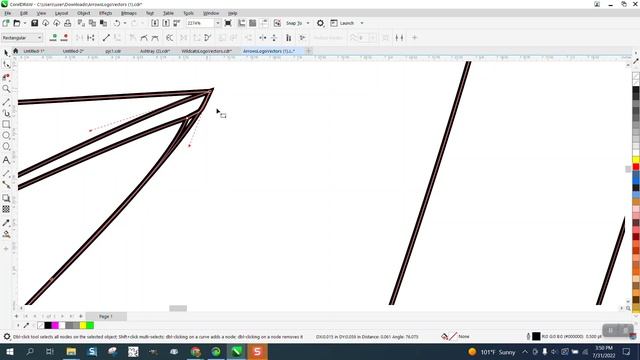The height and width of the screenshot is (360, 640).
Task: Select the Text tool
Action: (x=6, y=160)
